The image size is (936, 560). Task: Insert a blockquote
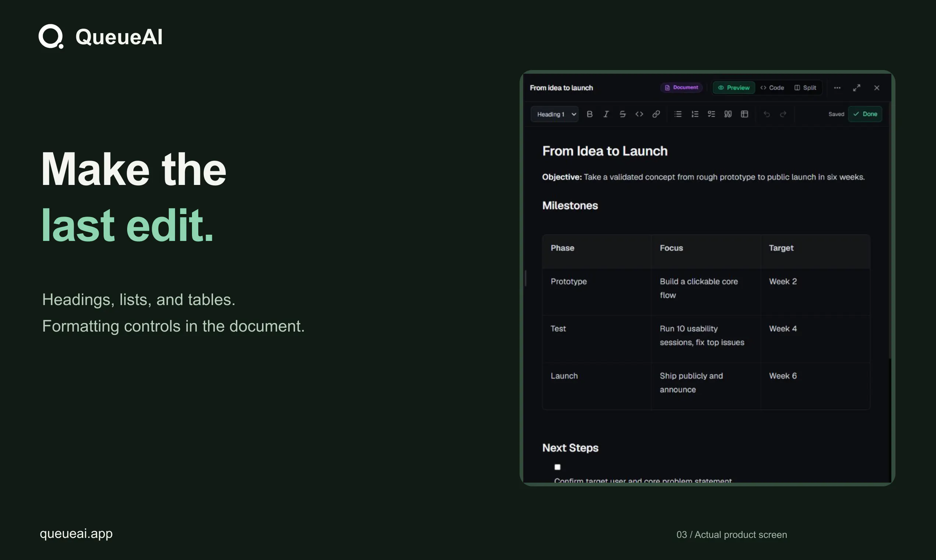click(728, 114)
